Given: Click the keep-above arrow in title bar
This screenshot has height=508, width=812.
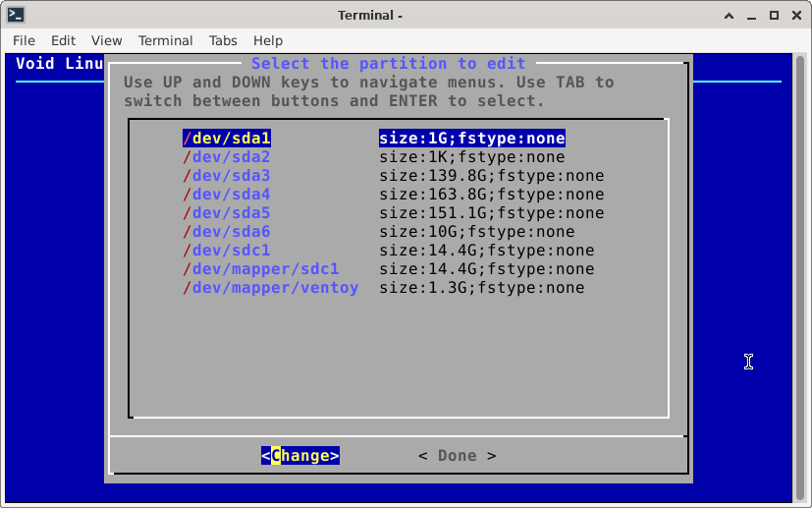Looking at the screenshot, I should pyautogui.click(x=729, y=15).
